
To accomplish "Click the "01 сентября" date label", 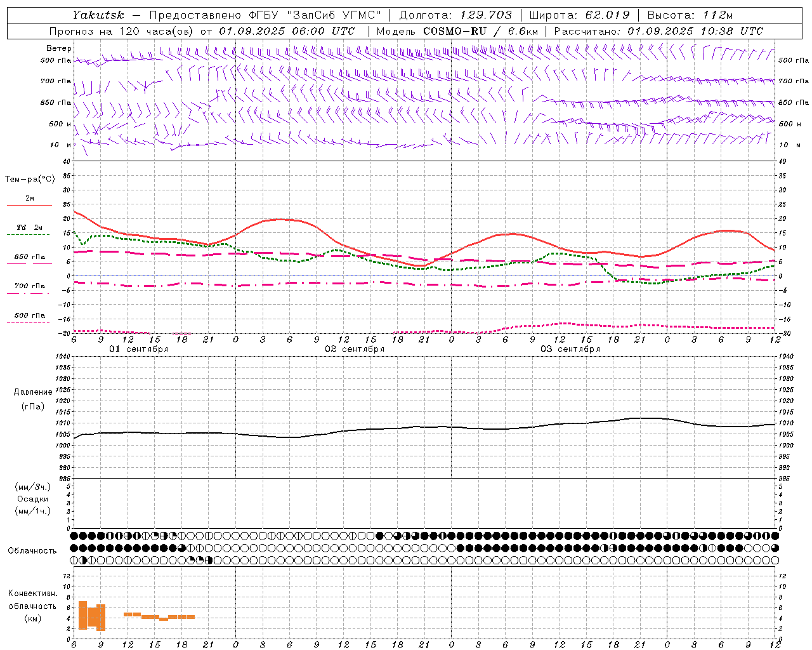I will click(139, 349).
